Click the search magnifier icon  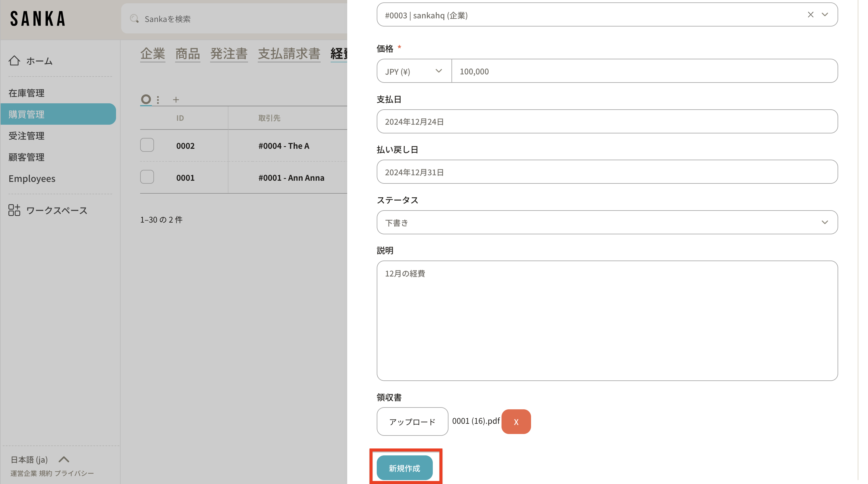(134, 19)
